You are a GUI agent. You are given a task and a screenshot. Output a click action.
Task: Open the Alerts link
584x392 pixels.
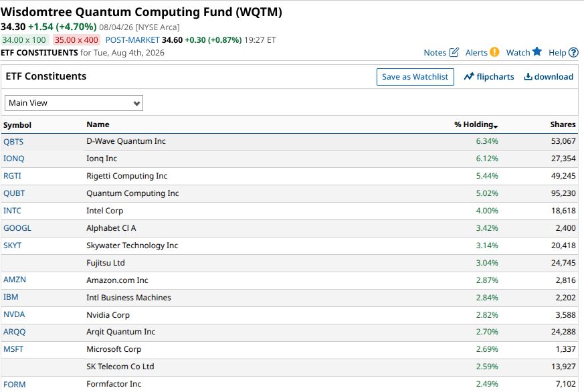click(x=476, y=52)
